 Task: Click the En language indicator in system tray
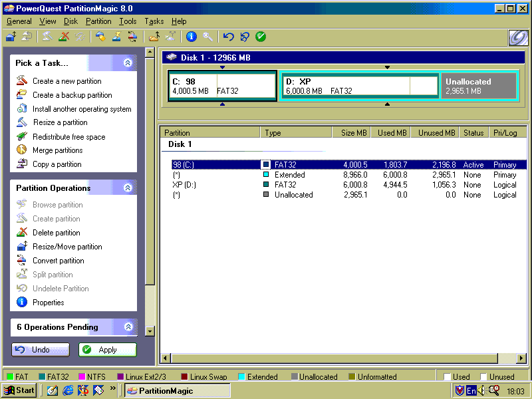(471, 390)
